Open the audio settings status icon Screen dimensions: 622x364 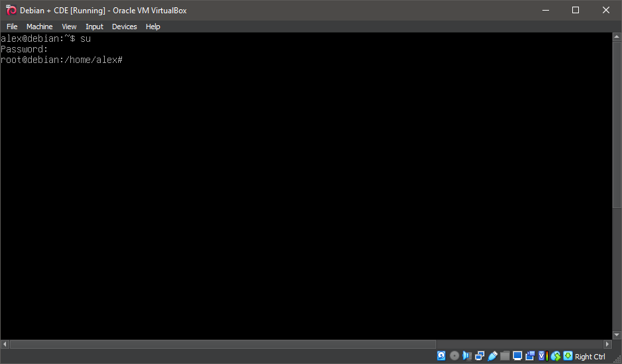coord(467,356)
